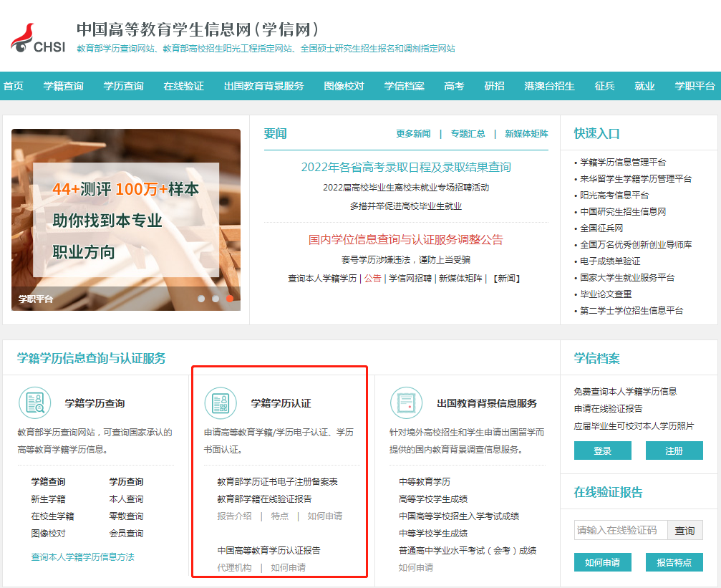
Task: Open 中国研究生招生信息网 quick link
Action: 623,212
